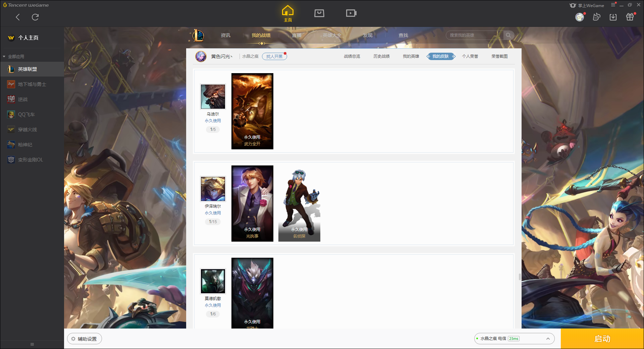Select 发现 tab
The width and height of the screenshot is (644, 349).
(368, 35)
